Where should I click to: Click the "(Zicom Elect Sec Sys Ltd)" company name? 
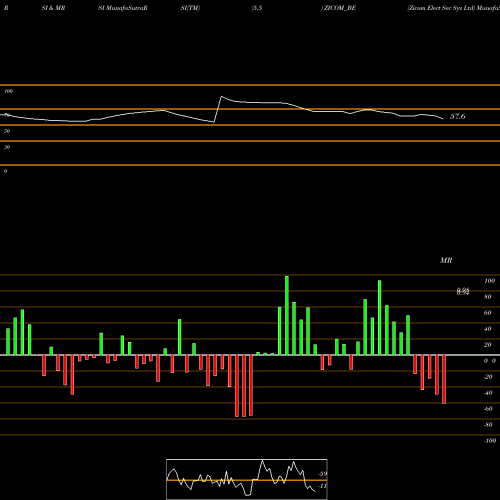click(x=441, y=8)
